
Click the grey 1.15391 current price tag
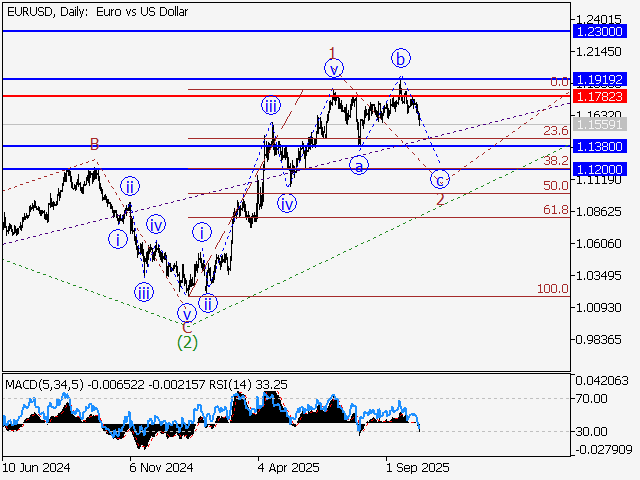[601, 125]
